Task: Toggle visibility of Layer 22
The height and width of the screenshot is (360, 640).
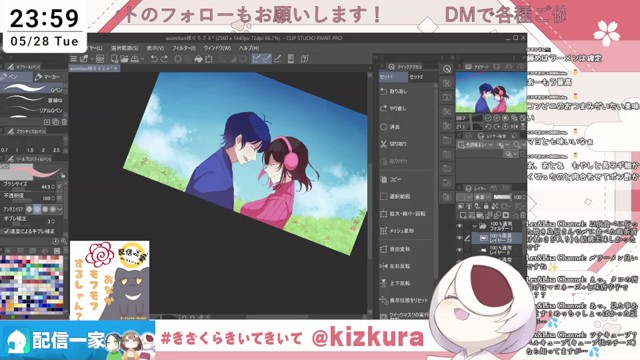Action: pos(460,238)
